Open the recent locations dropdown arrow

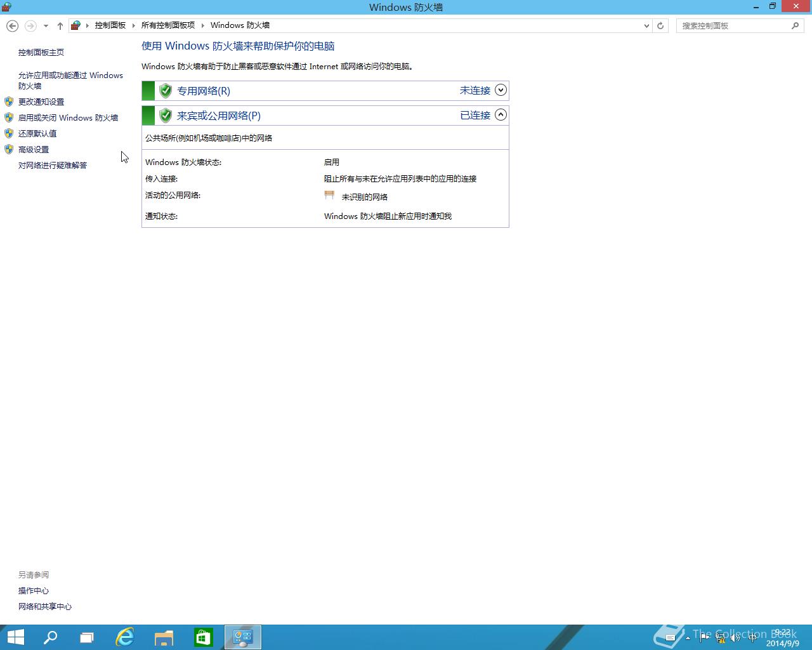(46, 26)
